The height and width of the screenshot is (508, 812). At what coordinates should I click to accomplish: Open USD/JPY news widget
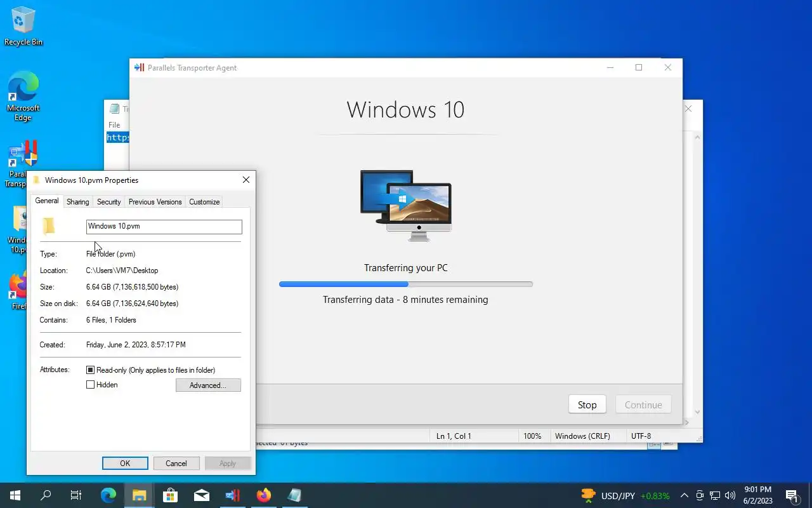pyautogui.click(x=625, y=495)
